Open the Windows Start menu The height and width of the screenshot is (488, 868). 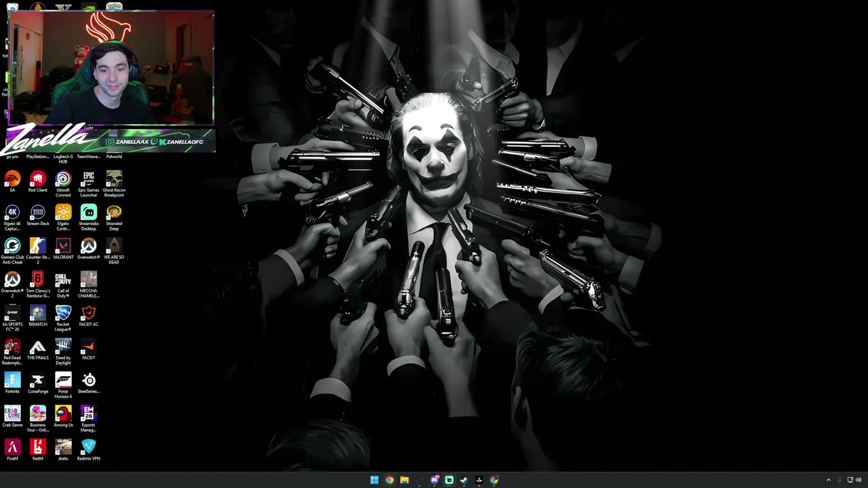pyautogui.click(x=374, y=480)
